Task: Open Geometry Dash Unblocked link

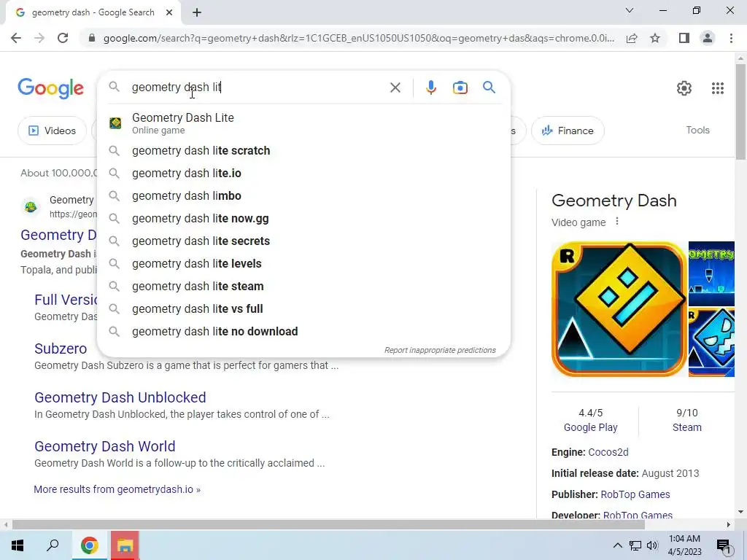Action: 120,397
